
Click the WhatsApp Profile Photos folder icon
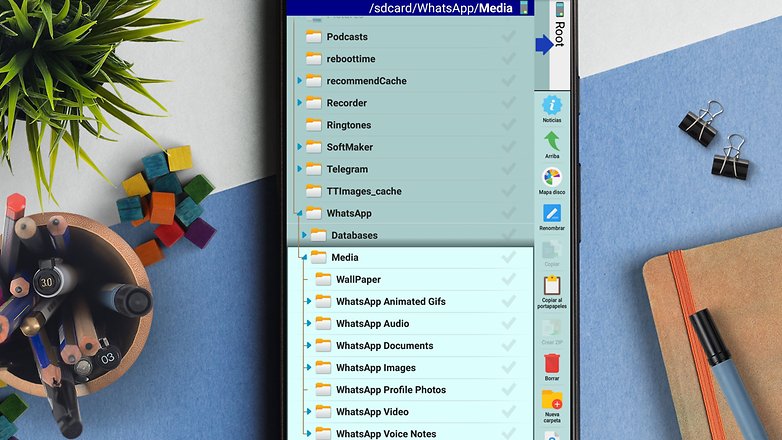323,390
